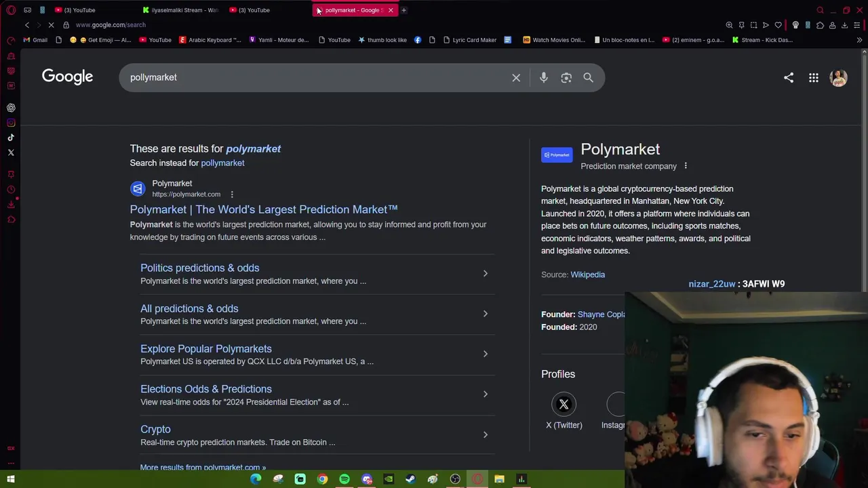Open the extensions cube icon
This screenshot has height=488, width=868.
pyautogui.click(x=820, y=25)
